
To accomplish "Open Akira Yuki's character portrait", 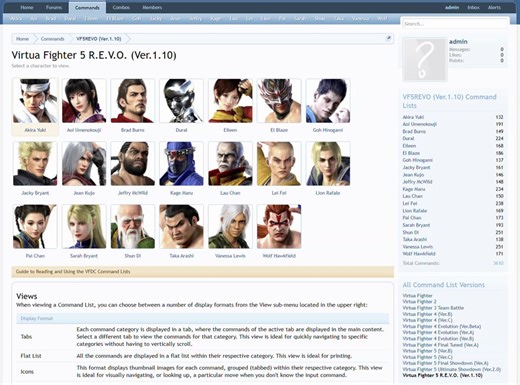I will 35,101.
